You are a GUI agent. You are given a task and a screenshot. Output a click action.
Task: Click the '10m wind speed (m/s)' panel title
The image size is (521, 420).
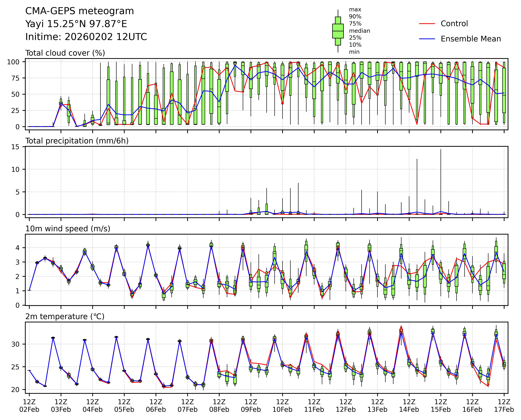point(68,229)
